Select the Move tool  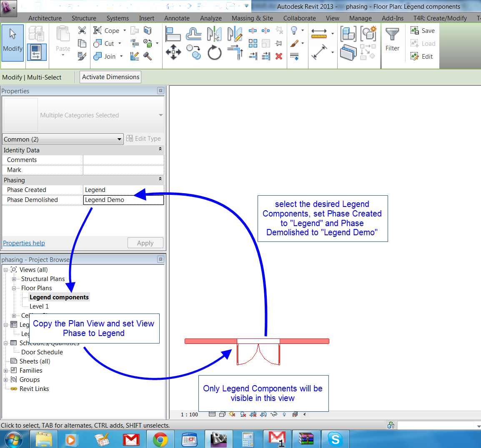tap(173, 52)
